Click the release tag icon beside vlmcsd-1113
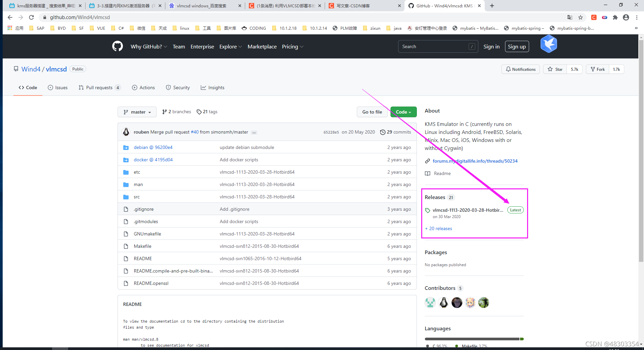Screen dimensions: 644x350 click(x=428, y=210)
